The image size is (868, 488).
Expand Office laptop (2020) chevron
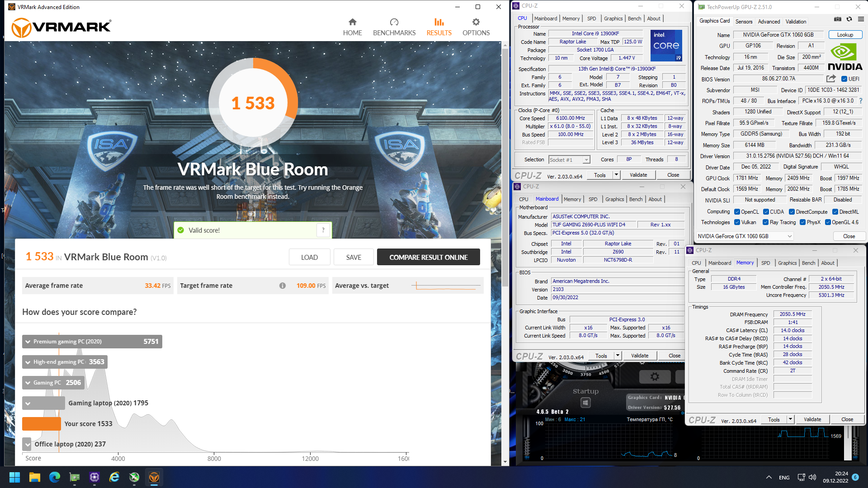[x=28, y=445]
